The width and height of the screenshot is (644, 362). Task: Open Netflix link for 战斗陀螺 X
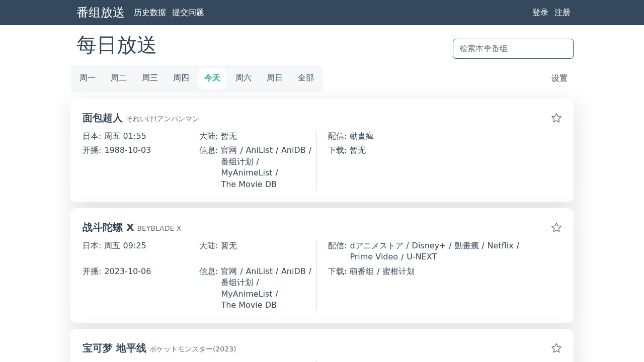500,246
